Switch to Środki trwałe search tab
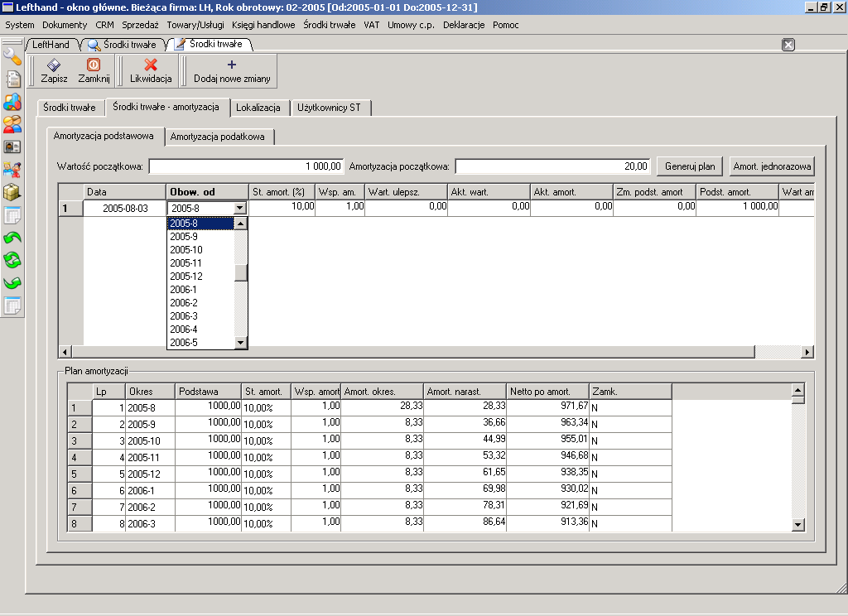This screenshot has height=616, width=848. 123,45
